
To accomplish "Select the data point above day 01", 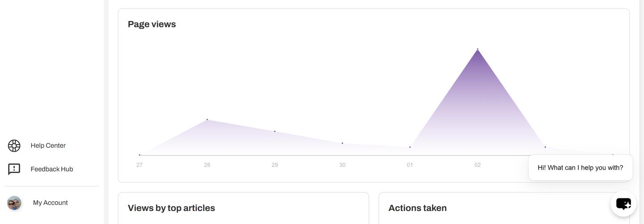I will (410, 147).
